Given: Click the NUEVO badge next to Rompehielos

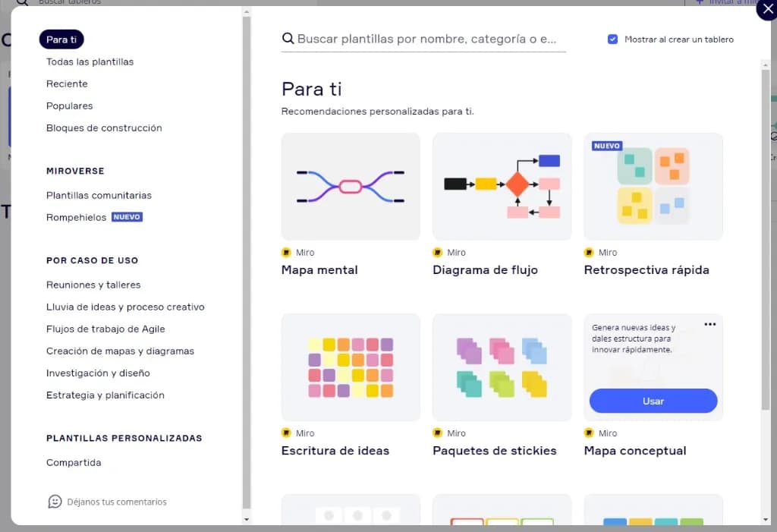Looking at the screenshot, I should 127,217.
